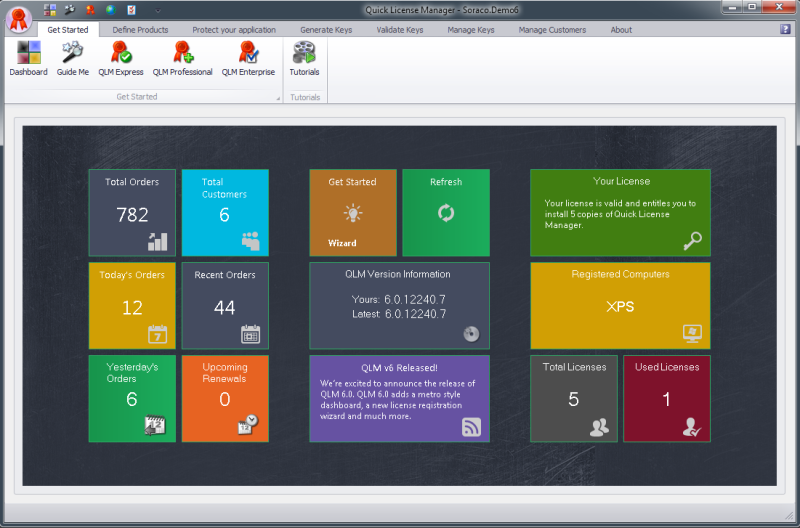Screen dimensions: 800x528
Task: Switch to the Define Products tab
Action: (x=140, y=30)
